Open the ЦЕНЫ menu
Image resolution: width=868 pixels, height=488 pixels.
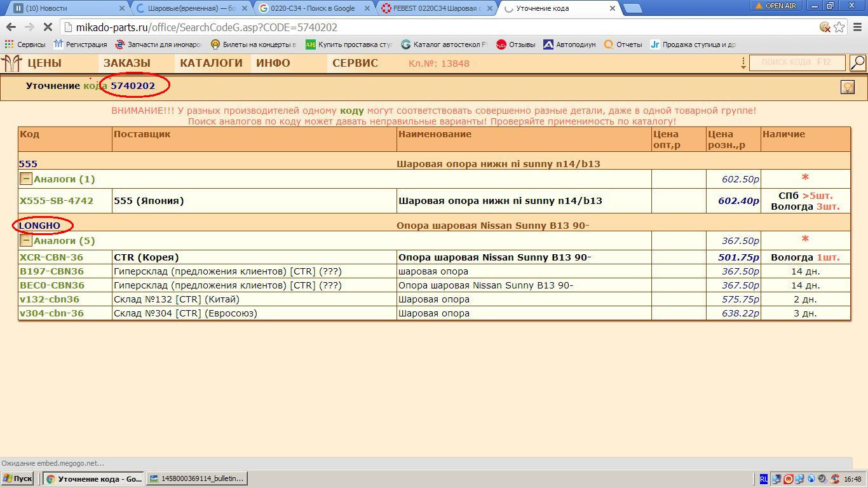(x=44, y=63)
